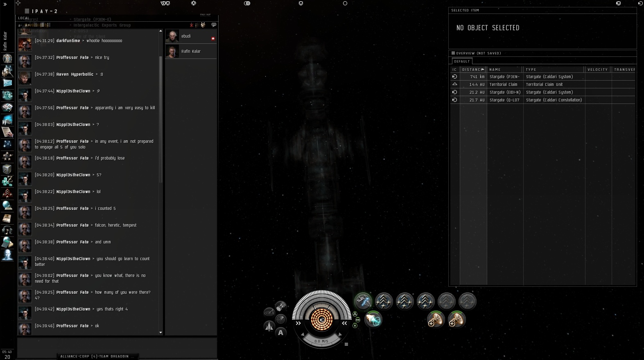The width and height of the screenshot is (644, 360).
Task: Select the Default overview tab
Action: (462, 61)
